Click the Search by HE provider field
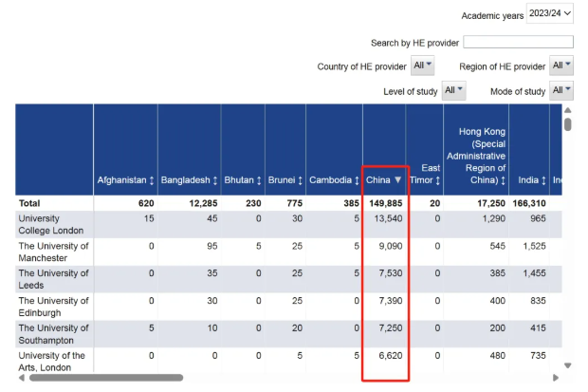The width and height of the screenshot is (588, 392). tap(518, 43)
